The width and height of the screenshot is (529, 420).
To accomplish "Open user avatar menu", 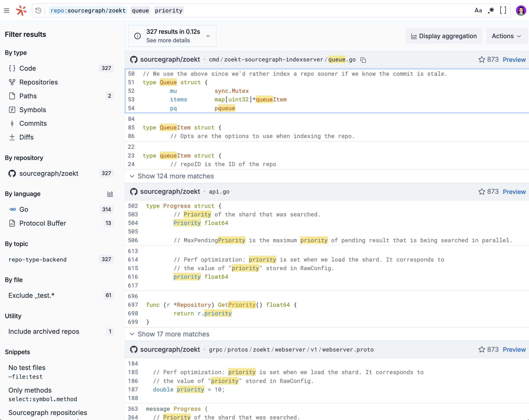I will click(521, 11).
